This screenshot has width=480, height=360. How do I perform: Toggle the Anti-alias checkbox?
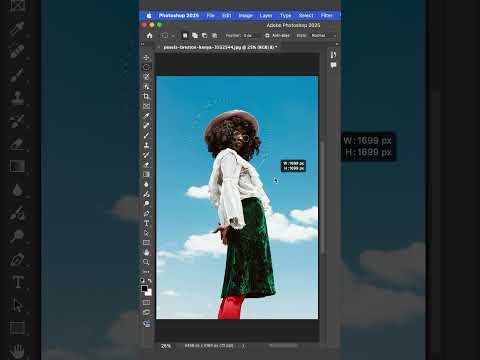[267, 35]
